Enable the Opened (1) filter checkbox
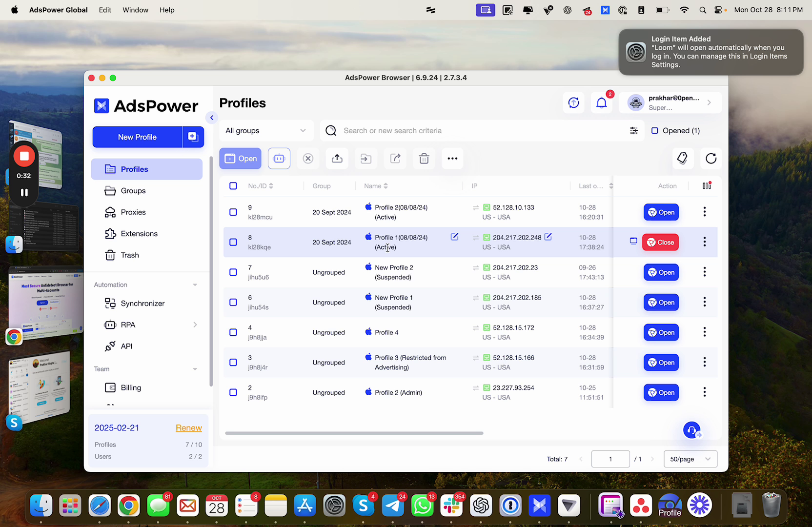Image resolution: width=812 pixels, height=527 pixels. point(655,131)
